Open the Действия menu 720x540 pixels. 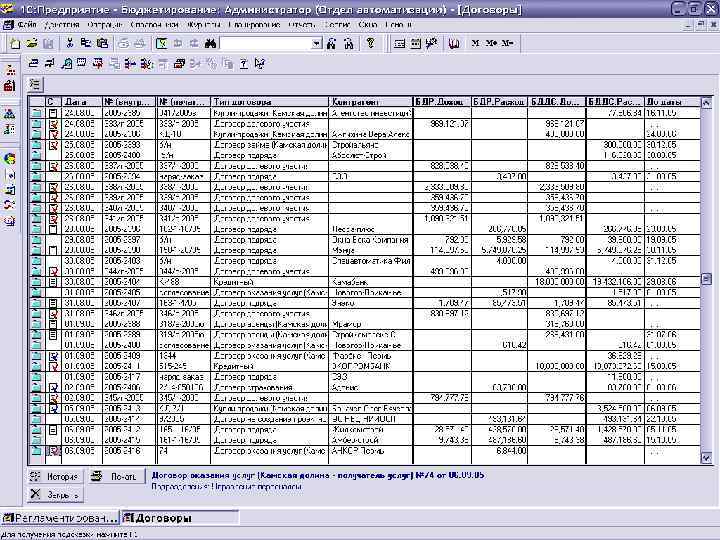point(62,25)
